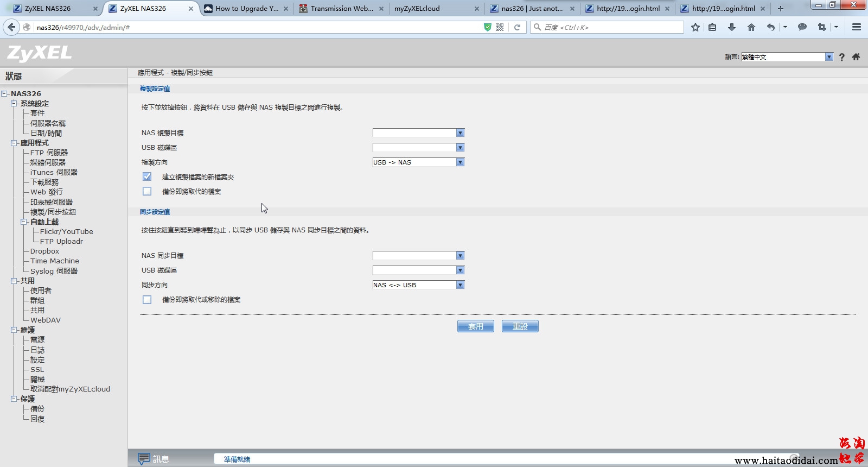The image size is (868, 467).
Task: Enable backup of files to be replaced
Action: tap(147, 191)
